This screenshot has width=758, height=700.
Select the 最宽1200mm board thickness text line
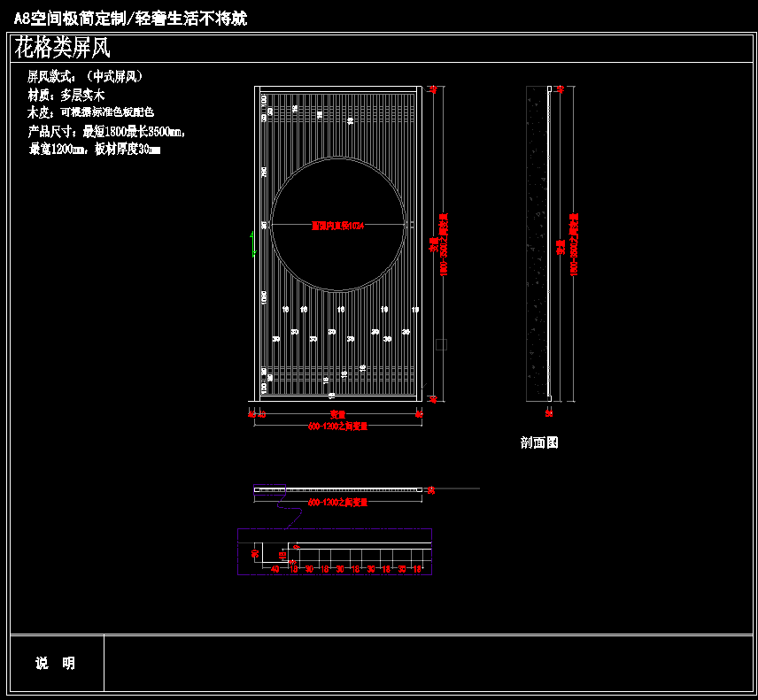point(94,150)
